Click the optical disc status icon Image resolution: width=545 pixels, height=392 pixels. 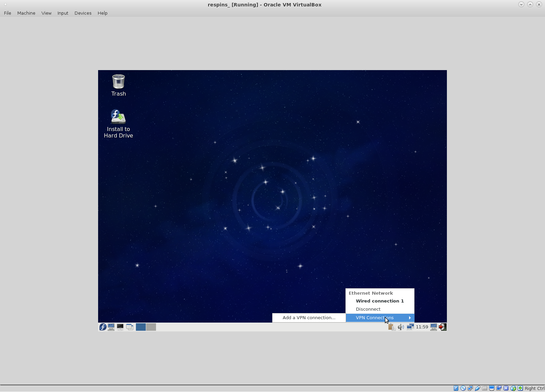tap(463, 388)
